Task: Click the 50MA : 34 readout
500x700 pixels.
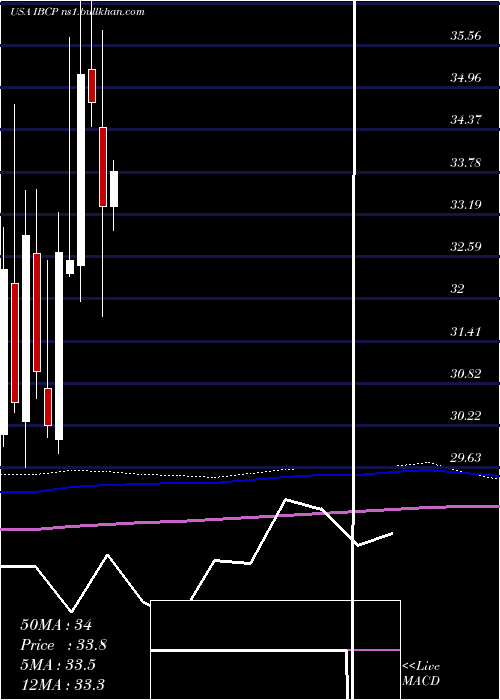Action: (x=56, y=625)
